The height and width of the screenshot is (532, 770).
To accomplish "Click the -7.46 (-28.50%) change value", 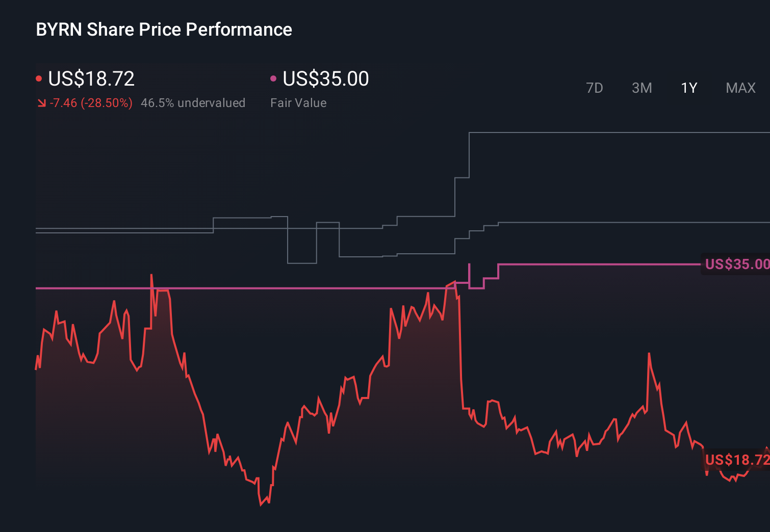I will pos(91,103).
